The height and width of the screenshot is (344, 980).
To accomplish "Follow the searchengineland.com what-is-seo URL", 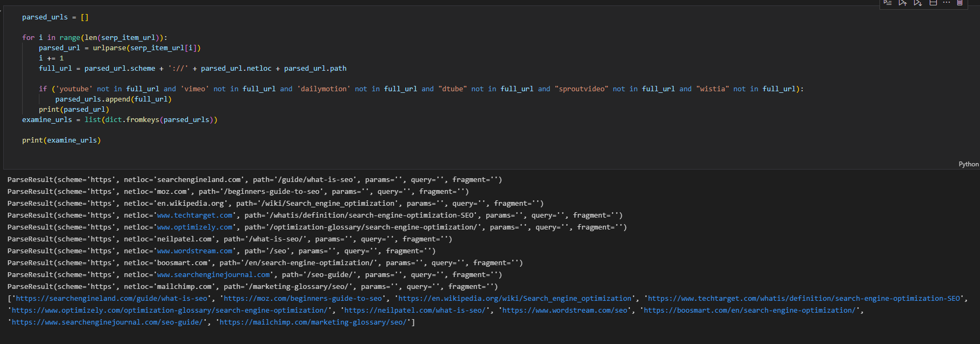I will point(112,299).
